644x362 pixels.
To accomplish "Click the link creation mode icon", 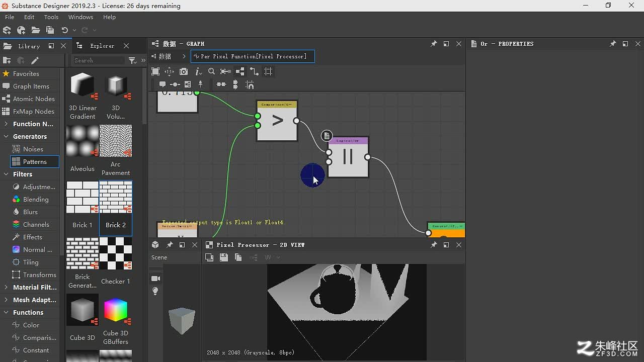I will tap(225, 71).
